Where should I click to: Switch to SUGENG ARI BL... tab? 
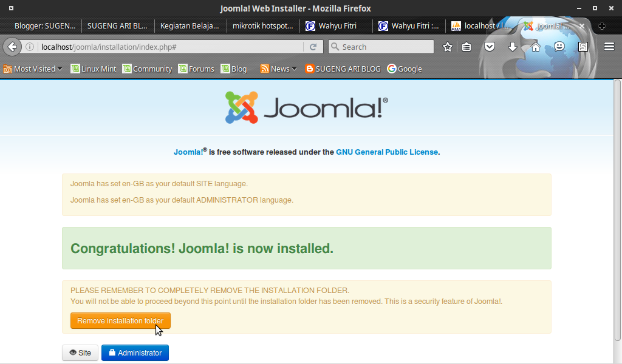(117, 26)
